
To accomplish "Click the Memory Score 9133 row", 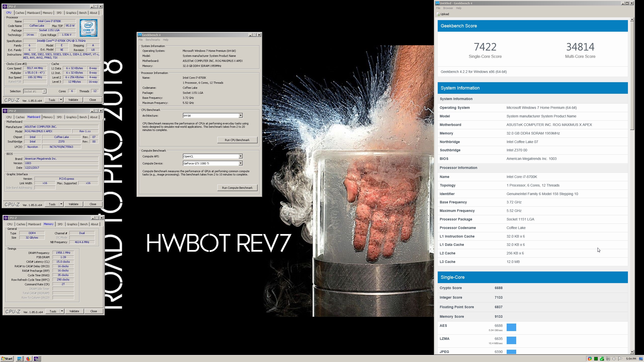I will click(x=533, y=316).
